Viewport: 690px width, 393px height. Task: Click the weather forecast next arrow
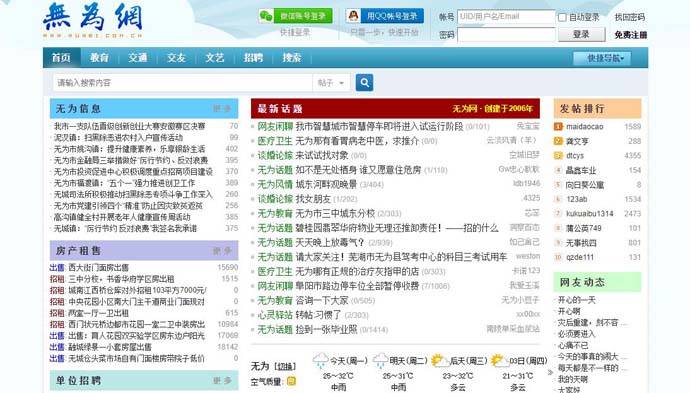(x=550, y=372)
